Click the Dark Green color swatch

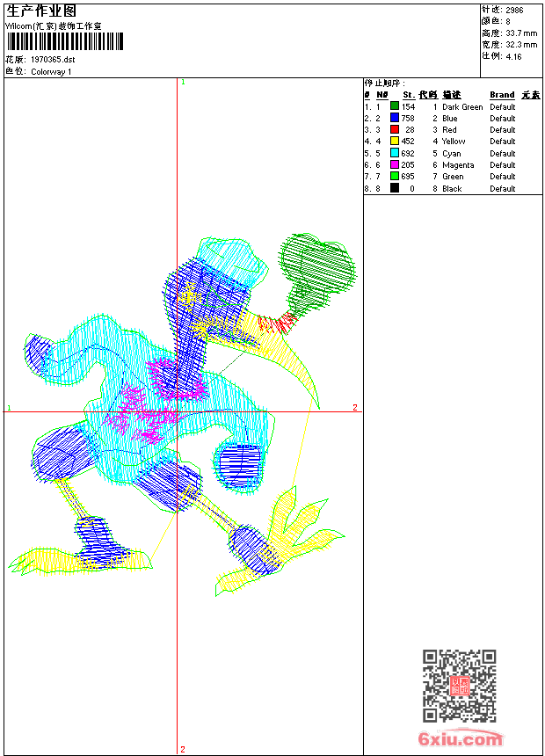coord(395,106)
